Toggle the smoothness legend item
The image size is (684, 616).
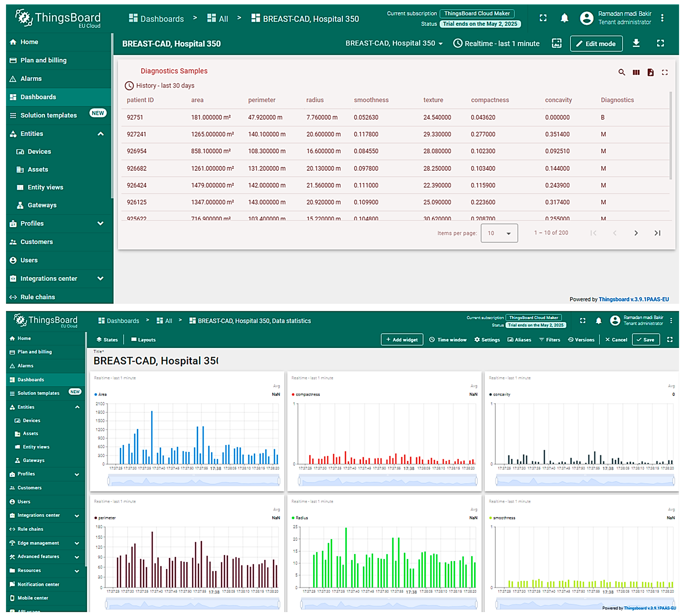[502, 518]
